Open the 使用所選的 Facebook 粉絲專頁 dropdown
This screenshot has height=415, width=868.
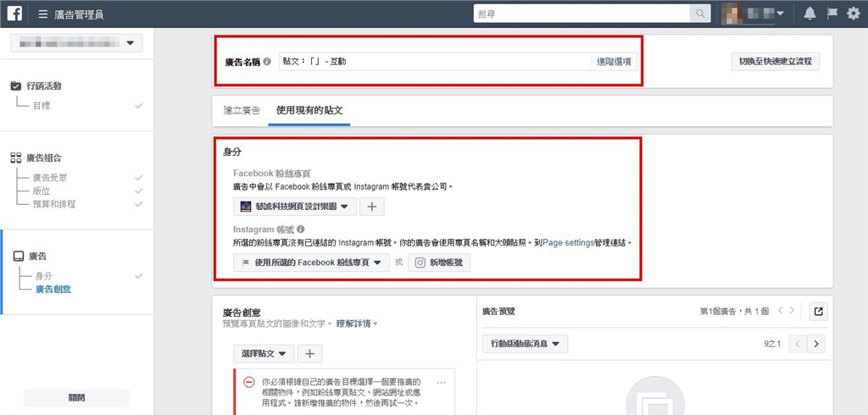coord(311,263)
